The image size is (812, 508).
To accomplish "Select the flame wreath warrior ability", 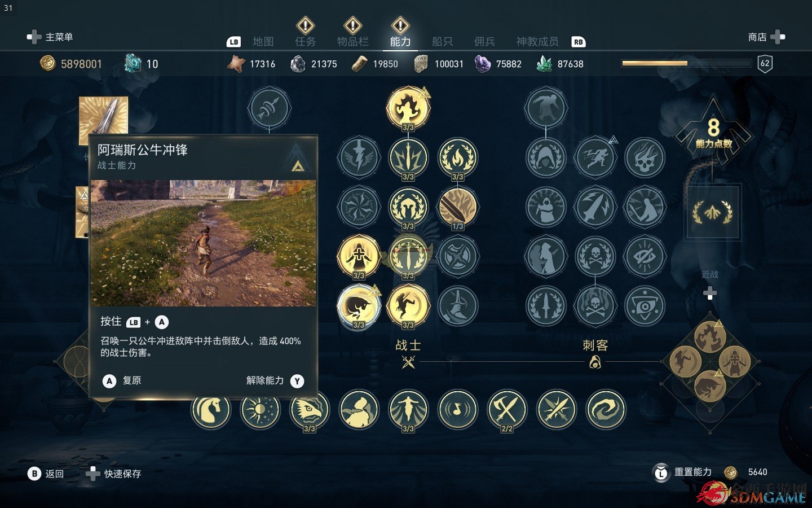I will [x=457, y=158].
